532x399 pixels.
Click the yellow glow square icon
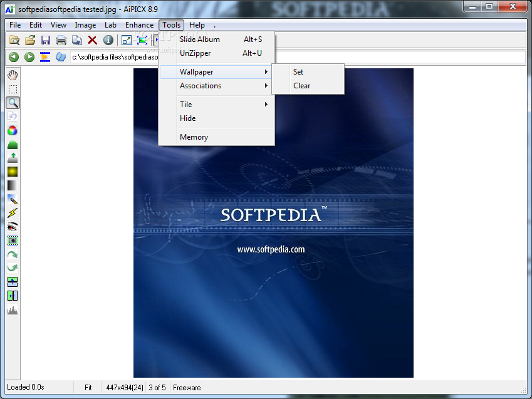coord(13,172)
